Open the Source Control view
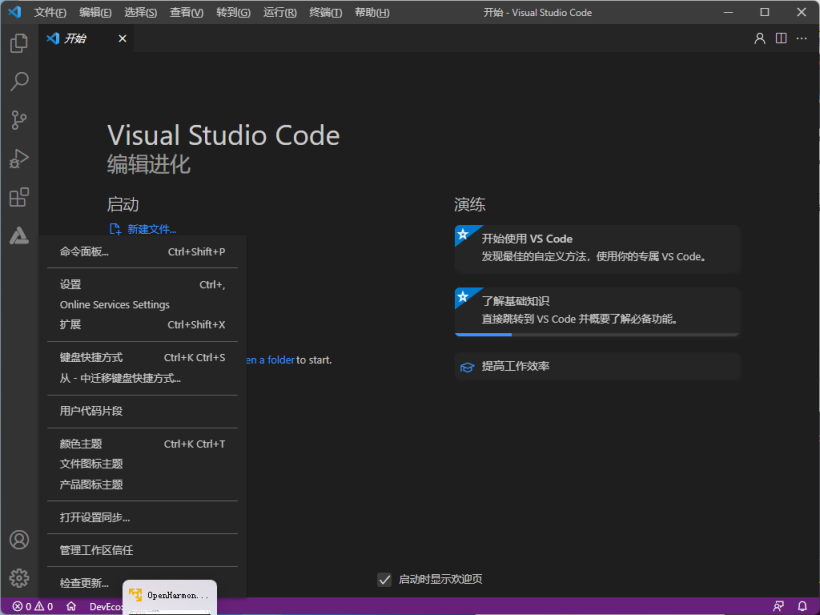The width and height of the screenshot is (820, 615). pyautogui.click(x=19, y=120)
